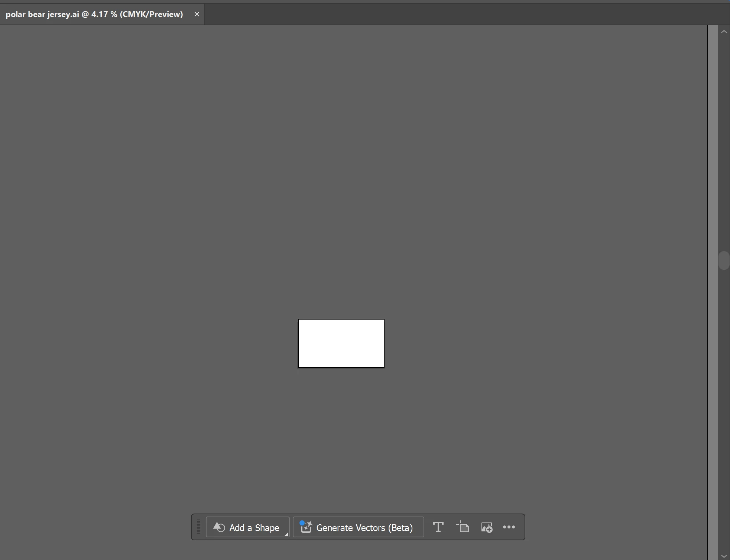The image size is (730, 560).
Task: Select the polar bear jersey.ai document tab
Action: (x=94, y=14)
